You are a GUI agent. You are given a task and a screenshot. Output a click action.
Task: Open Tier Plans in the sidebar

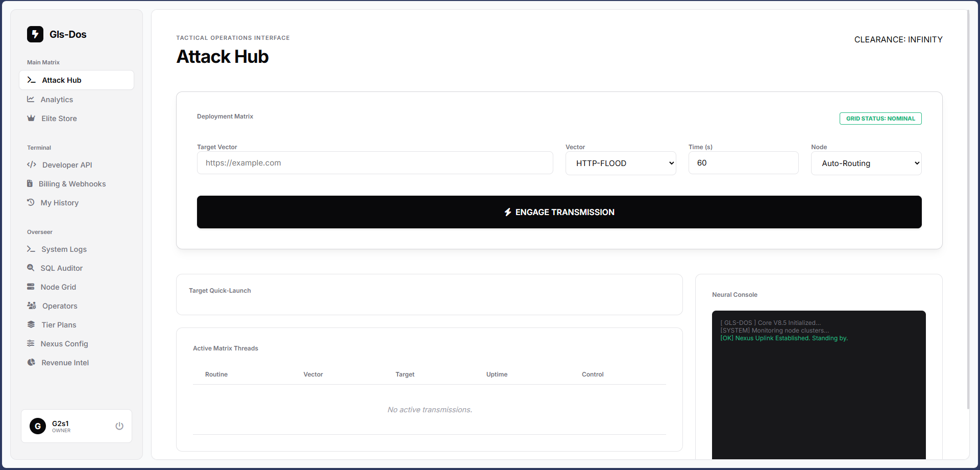(x=77, y=325)
